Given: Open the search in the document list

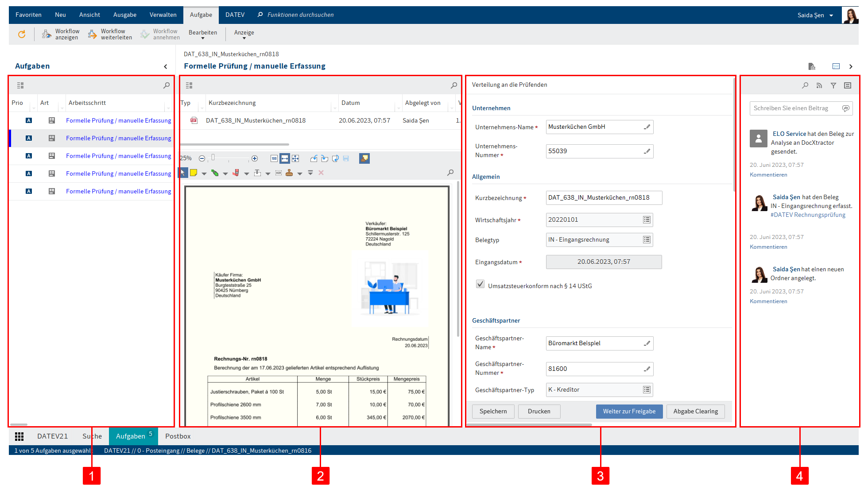Looking at the screenshot, I should coord(454,85).
